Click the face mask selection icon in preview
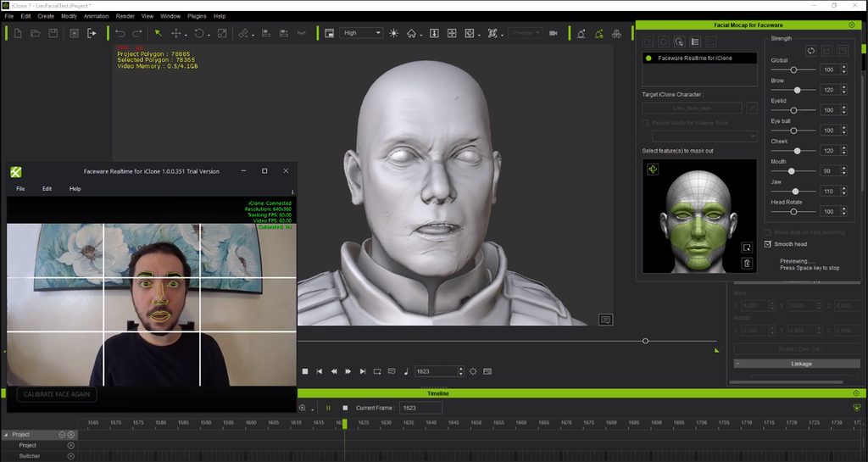The image size is (868, 462). (x=653, y=170)
